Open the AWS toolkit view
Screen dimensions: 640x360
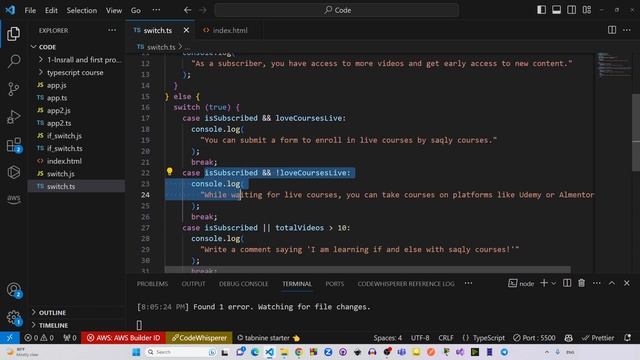pyautogui.click(x=13, y=199)
